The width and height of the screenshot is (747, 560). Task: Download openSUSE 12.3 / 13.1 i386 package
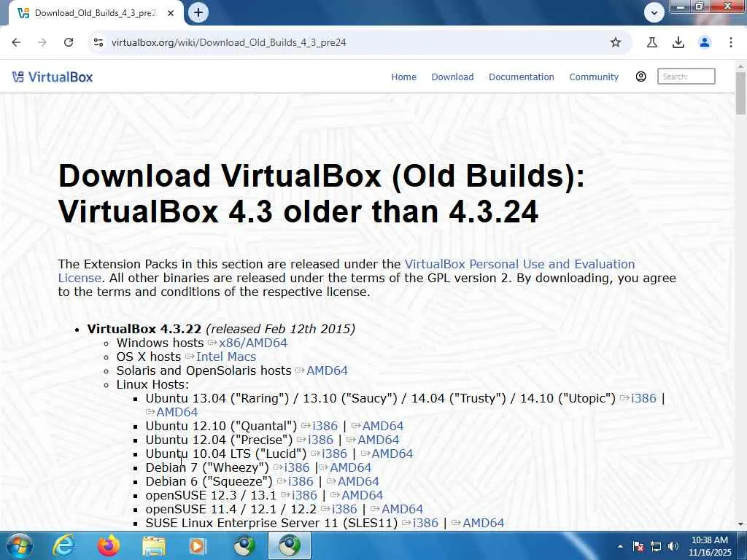[304, 495]
